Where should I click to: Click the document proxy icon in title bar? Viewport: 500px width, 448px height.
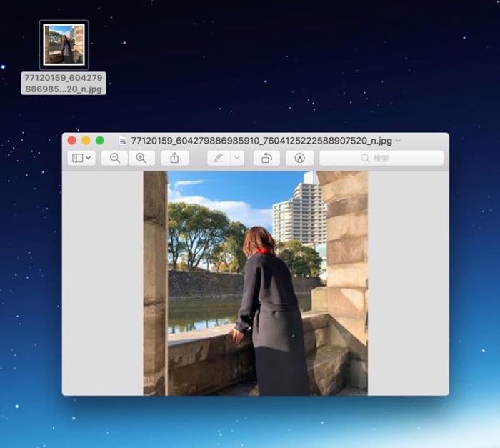click(x=122, y=141)
